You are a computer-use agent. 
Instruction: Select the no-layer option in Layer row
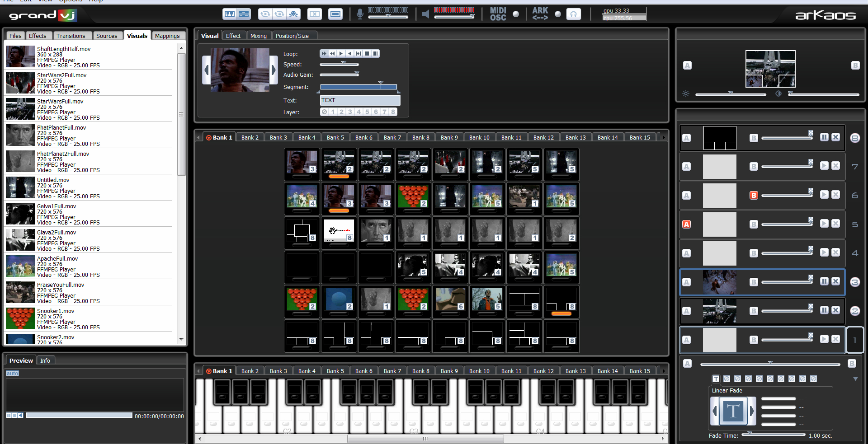[324, 112]
